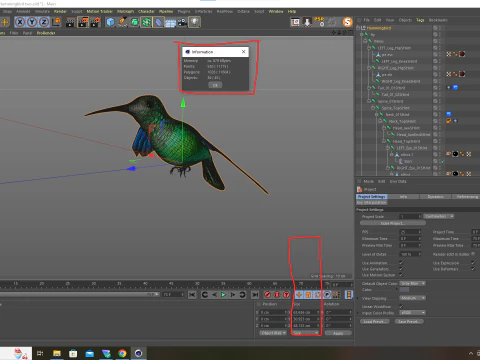Image resolution: width=480 pixels, height=360 pixels.
Task: Add a Cube primitive from toolbar
Action: click(x=110, y=22)
